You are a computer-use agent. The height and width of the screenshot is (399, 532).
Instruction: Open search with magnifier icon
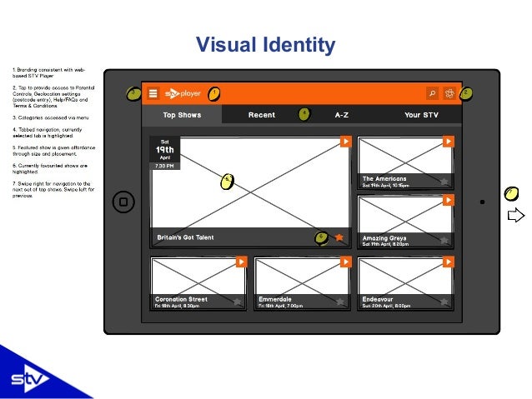coord(432,93)
